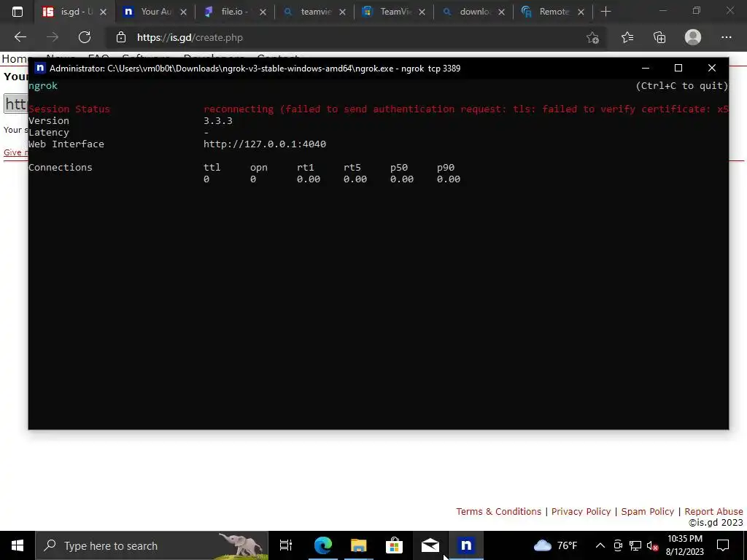
Task: Show hidden system tray icons
Action: (600, 545)
